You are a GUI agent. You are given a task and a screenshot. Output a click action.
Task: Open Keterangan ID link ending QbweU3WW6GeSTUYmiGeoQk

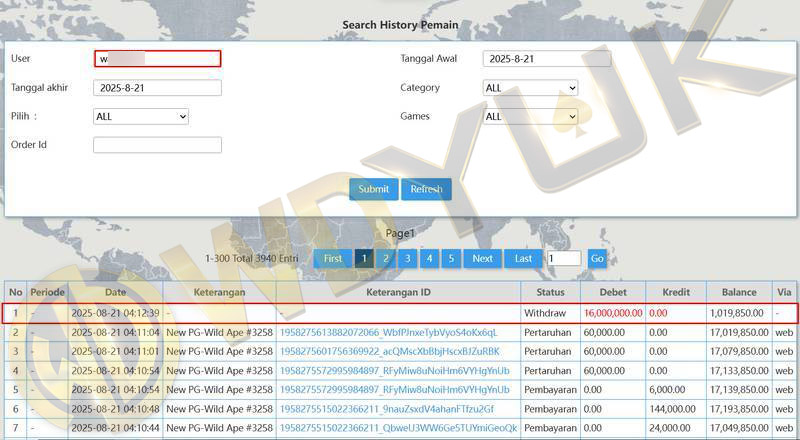pos(398,428)
